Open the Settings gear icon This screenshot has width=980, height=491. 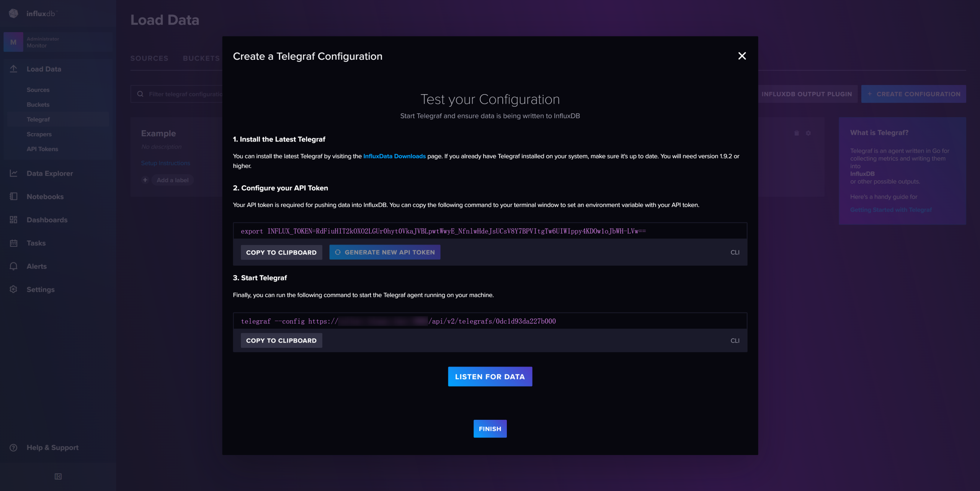click(x=13, y=289)
